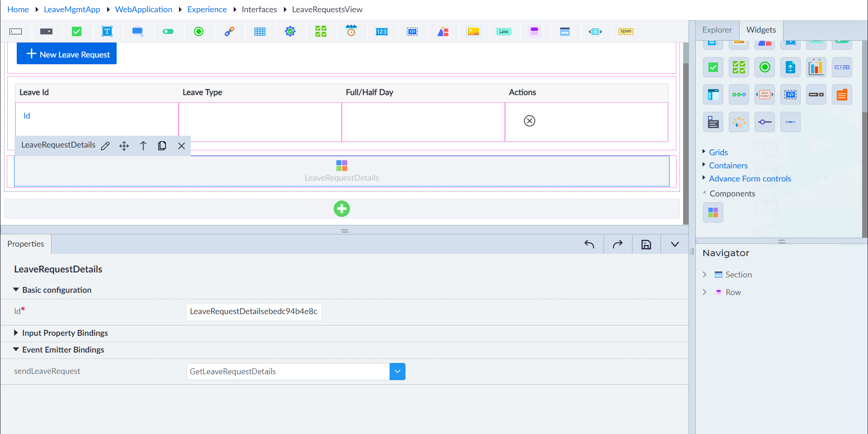
Task: Expand the Section node in Navigator
Action: tap(704, 275)
